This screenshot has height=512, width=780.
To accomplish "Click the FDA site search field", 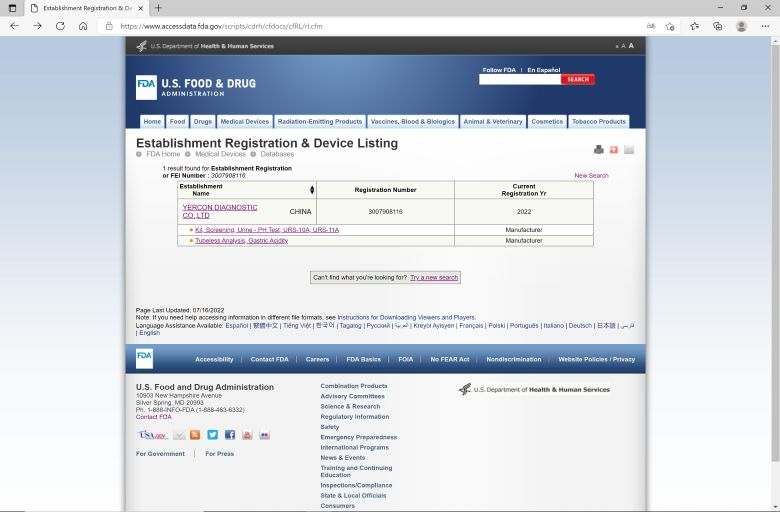I will [x=520, y=80].
